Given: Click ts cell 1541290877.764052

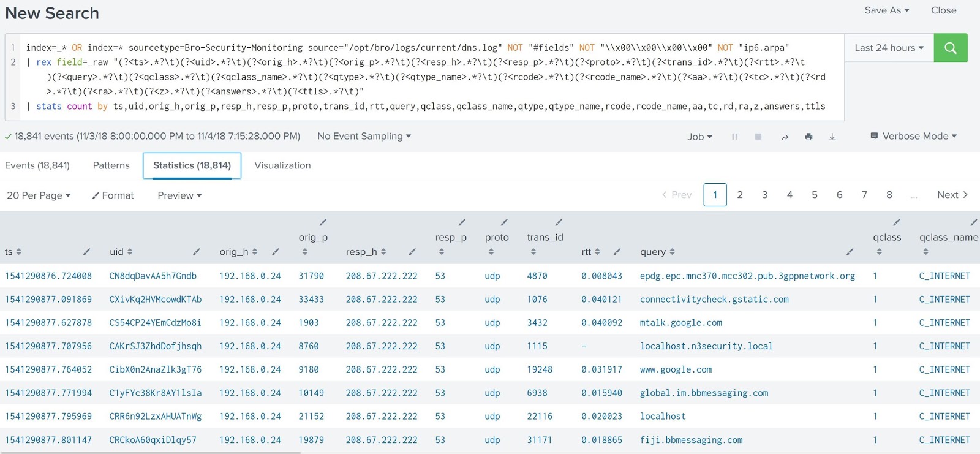Looking at the screenshot, I should 48,369.
